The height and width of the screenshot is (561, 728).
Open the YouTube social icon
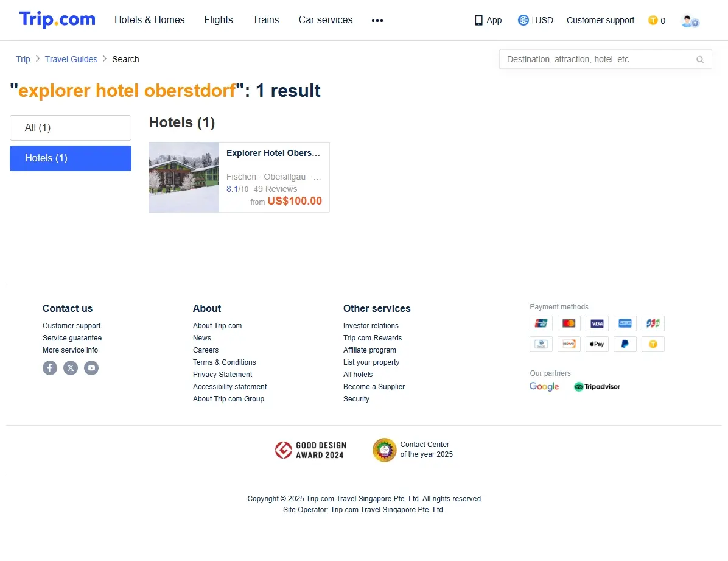[91, 368]
